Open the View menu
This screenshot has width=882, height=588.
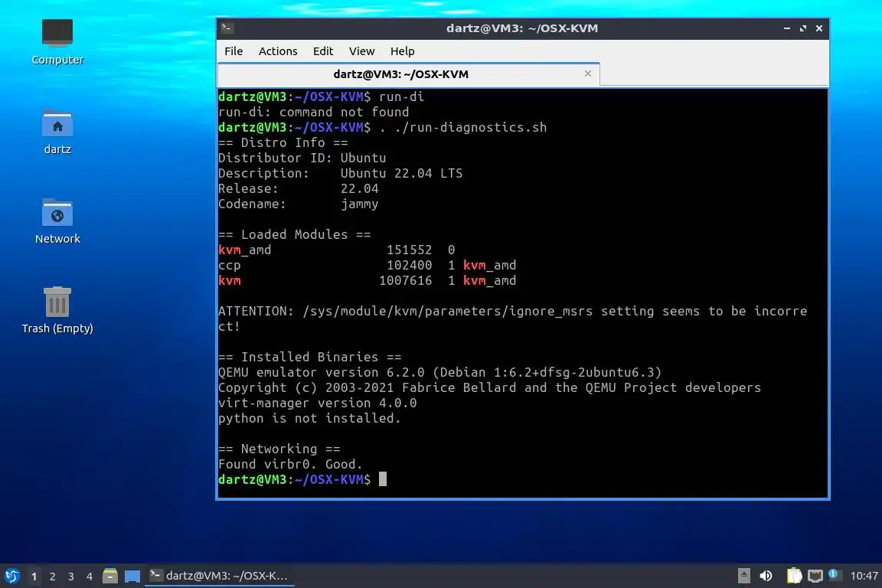(361, 51)
